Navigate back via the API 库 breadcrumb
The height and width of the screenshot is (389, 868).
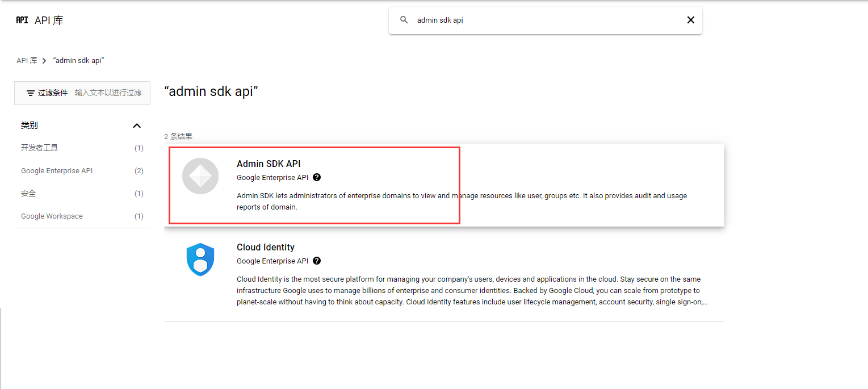[x=27, y=60]
